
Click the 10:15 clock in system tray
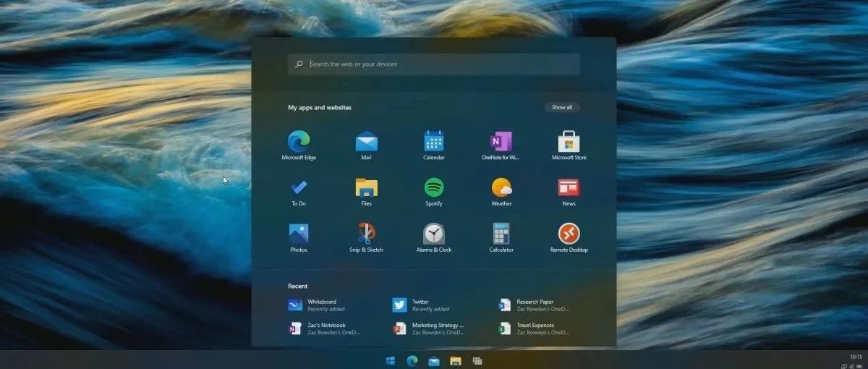pyautogui.click(x=856, y=357)
